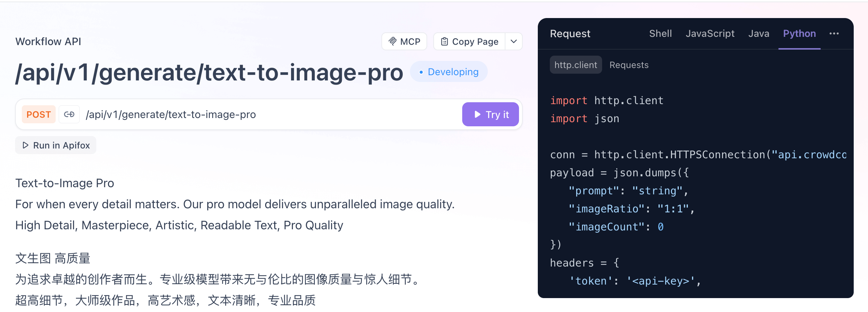Viewport: 868px width, 312px height.
Task: Switch to the Shell code tab
Action: click(x=660, y=33)
